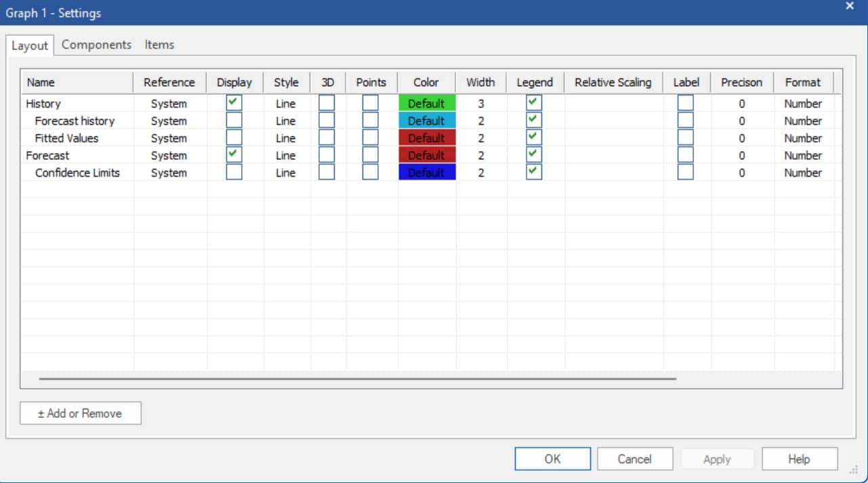The width and height of the screenshot is (868, 483).
Task: Open the Reference selector for Fitted Values
Action: (x=169, y=138)
